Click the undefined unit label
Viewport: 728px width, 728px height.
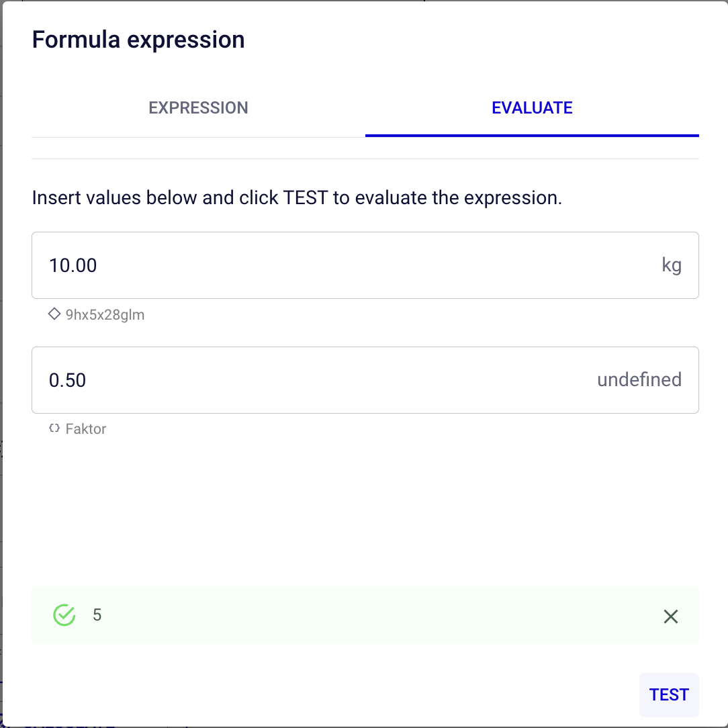click(x=639, y=380)
